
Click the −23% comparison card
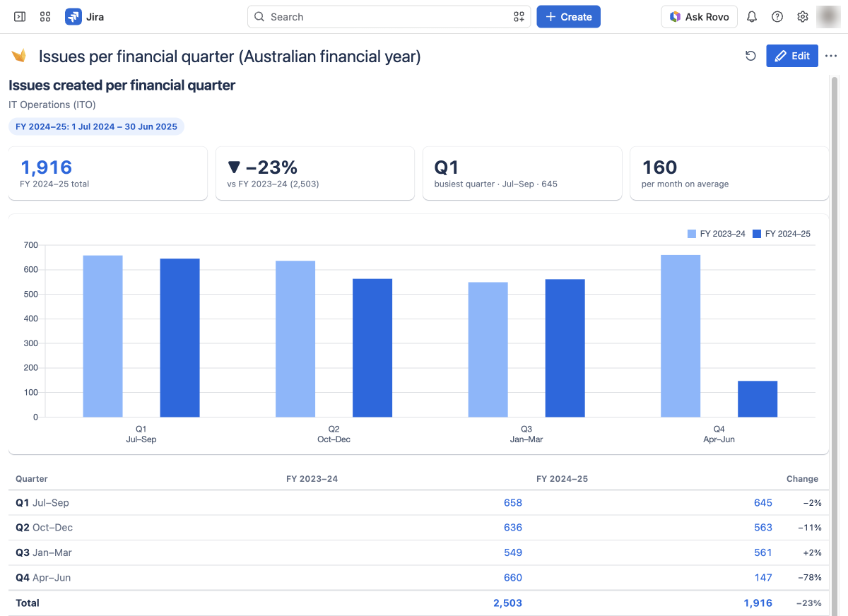[315, 174]
